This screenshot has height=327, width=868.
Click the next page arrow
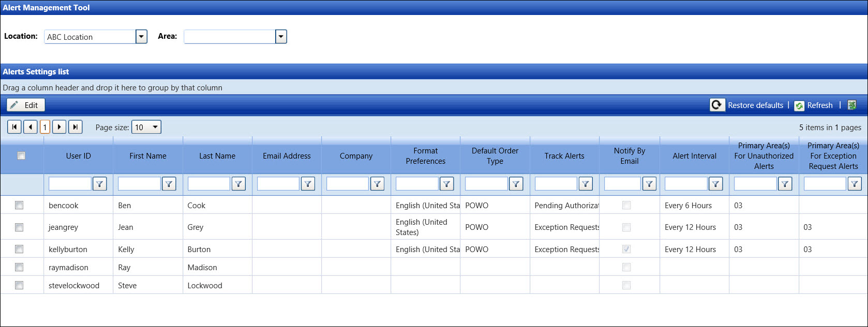tap(59, 127)
